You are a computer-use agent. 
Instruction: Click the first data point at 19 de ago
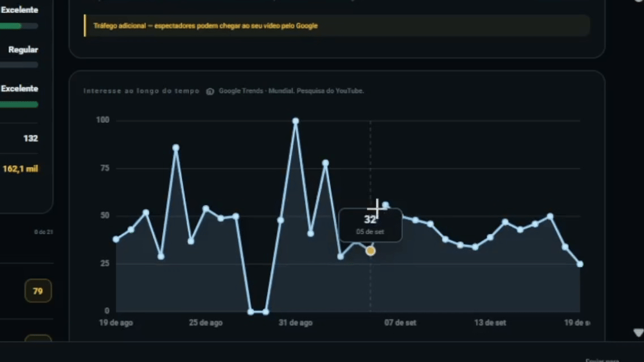(116, 239)
